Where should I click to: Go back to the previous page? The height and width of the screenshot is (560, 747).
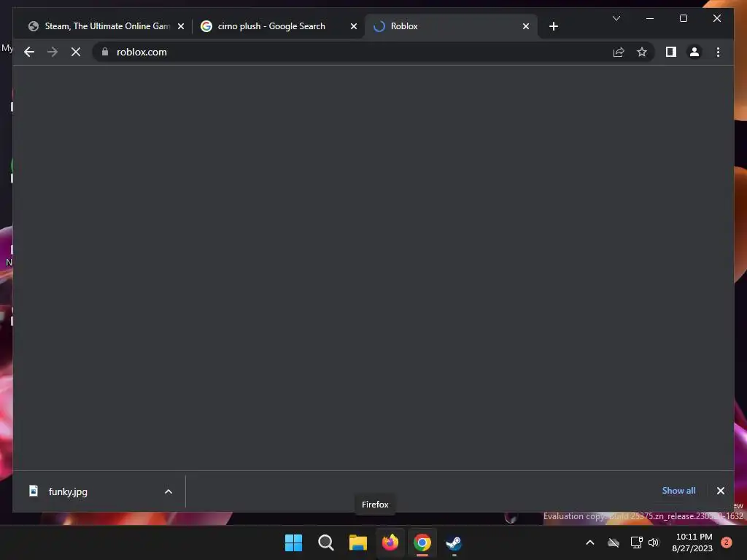point(29,52)
